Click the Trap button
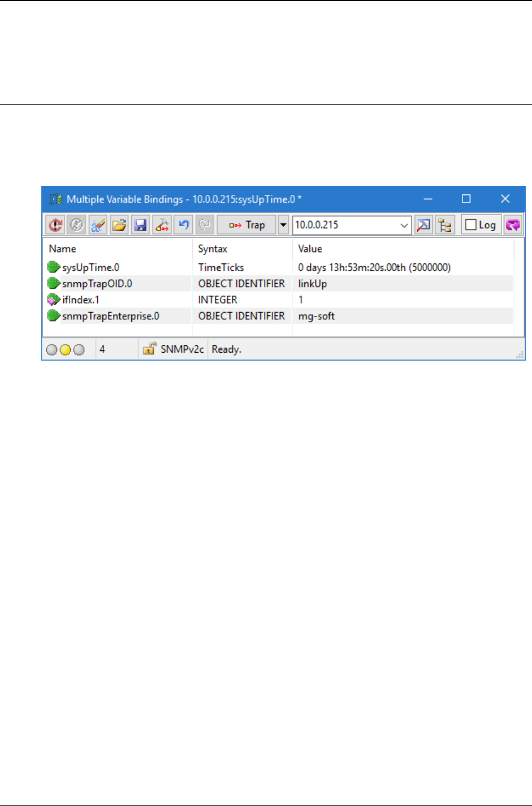The width and height of the screenshot is (532, 806). coord(246,225)
